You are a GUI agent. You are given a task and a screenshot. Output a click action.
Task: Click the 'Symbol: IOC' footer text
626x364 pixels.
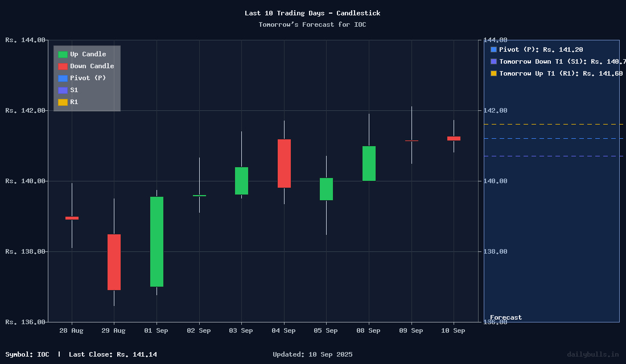coord(27,354)
